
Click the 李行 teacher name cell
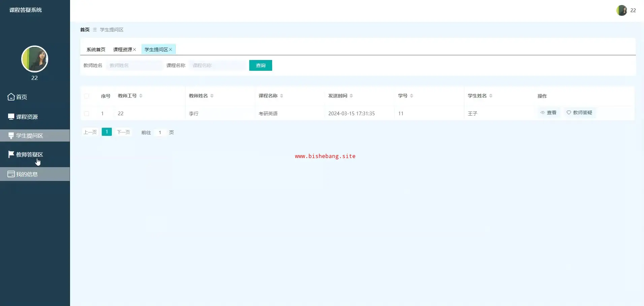click(194, 114)
